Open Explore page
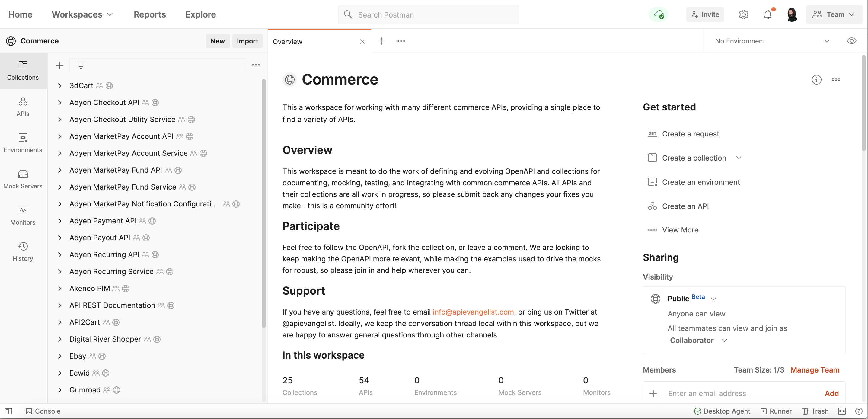868x419 pixels. [200, 14]
